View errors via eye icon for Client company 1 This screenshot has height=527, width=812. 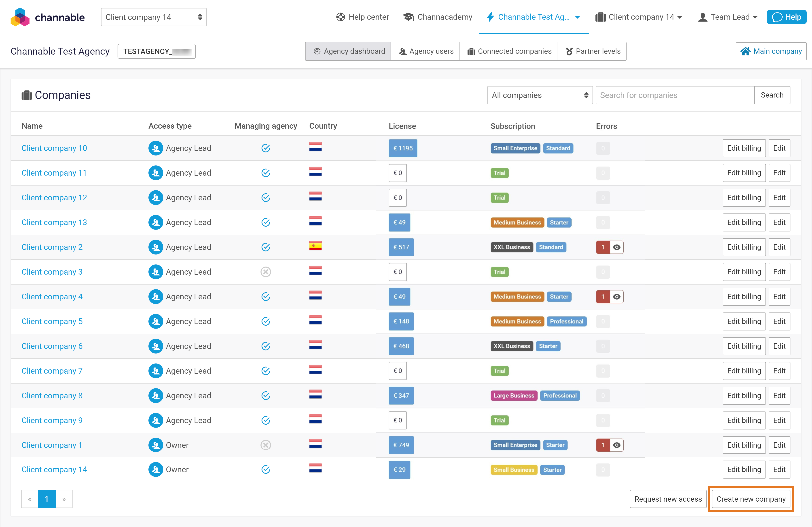tap(617, 445)
